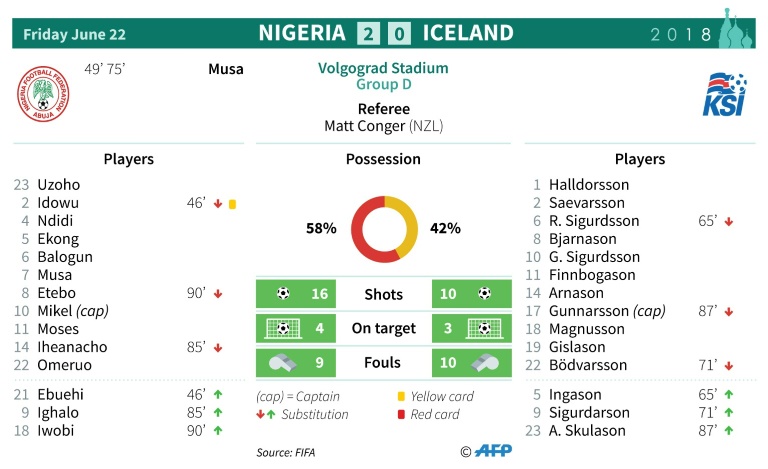Image resolution: width=768 pixels, height=469 pixels.
Task: Click the whistle icon beside Iceland's 10 fouls
Action: 485,363
